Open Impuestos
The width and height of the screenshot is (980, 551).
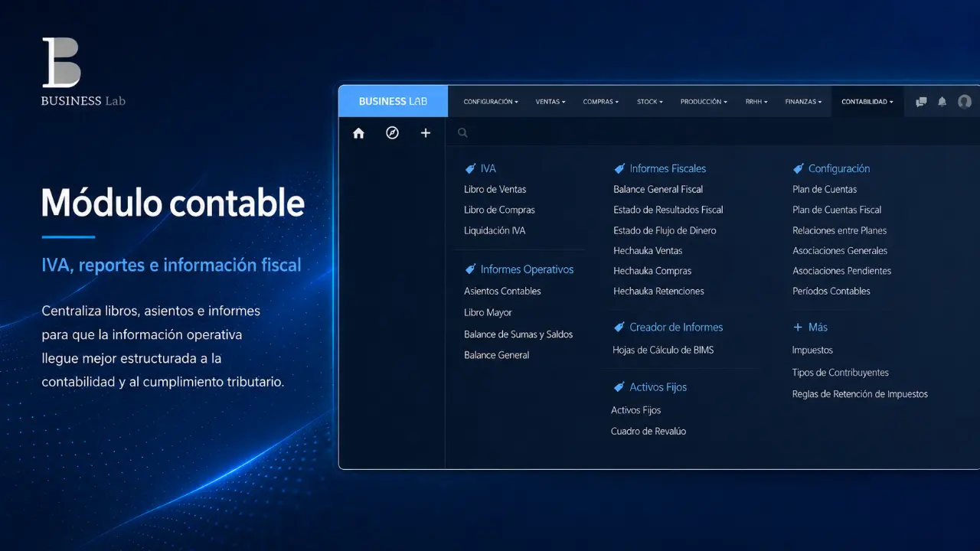[x=812, y=350]
